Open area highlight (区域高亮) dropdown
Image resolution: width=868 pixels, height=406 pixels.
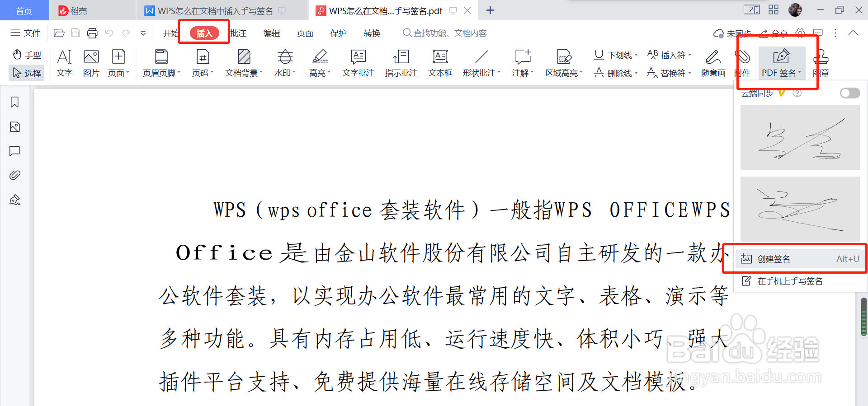(564, 63)
